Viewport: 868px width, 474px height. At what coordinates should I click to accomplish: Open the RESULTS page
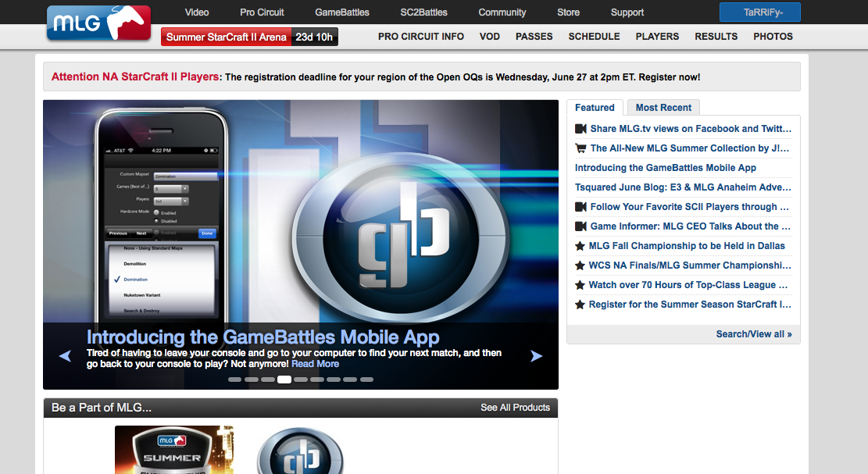pyautogui.click(x=716, y=37)
